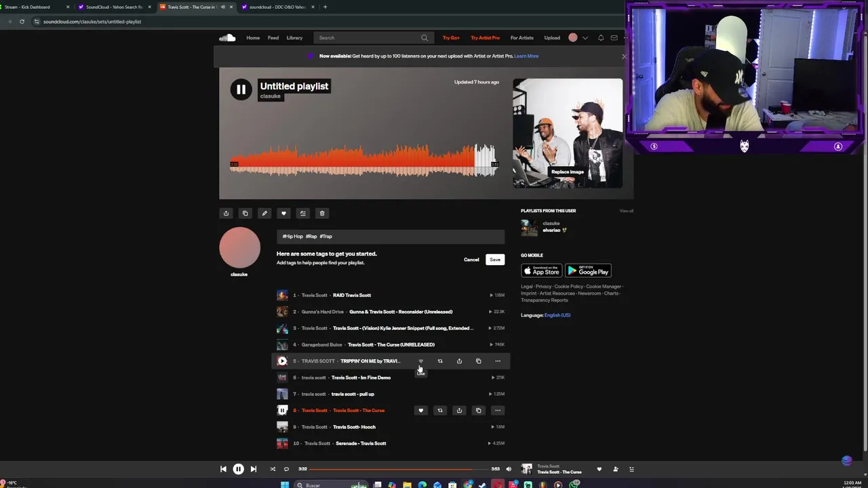
Task: Delete the playlist with the trash icon
Action: click(322, 213)
